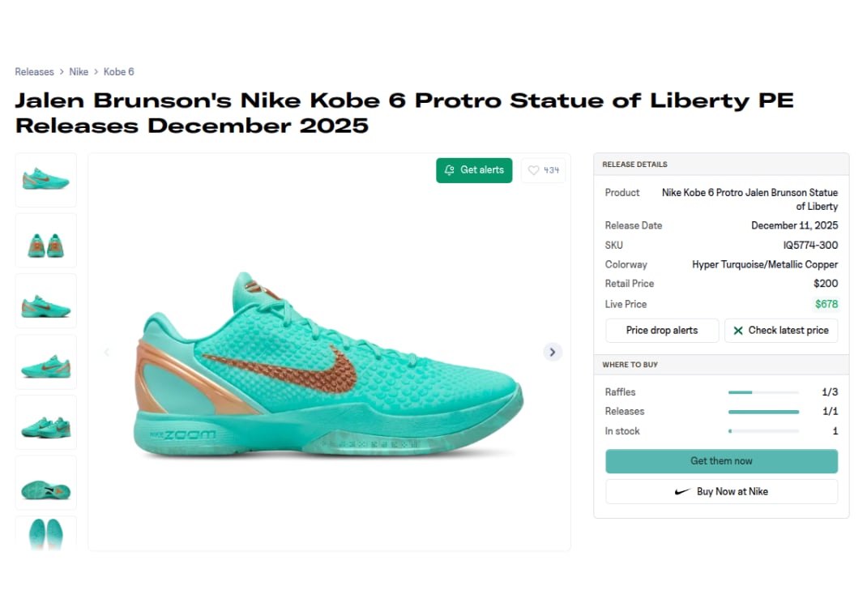
Task: Open the Releases breadcrumb link
Action: tap(34, 72)
